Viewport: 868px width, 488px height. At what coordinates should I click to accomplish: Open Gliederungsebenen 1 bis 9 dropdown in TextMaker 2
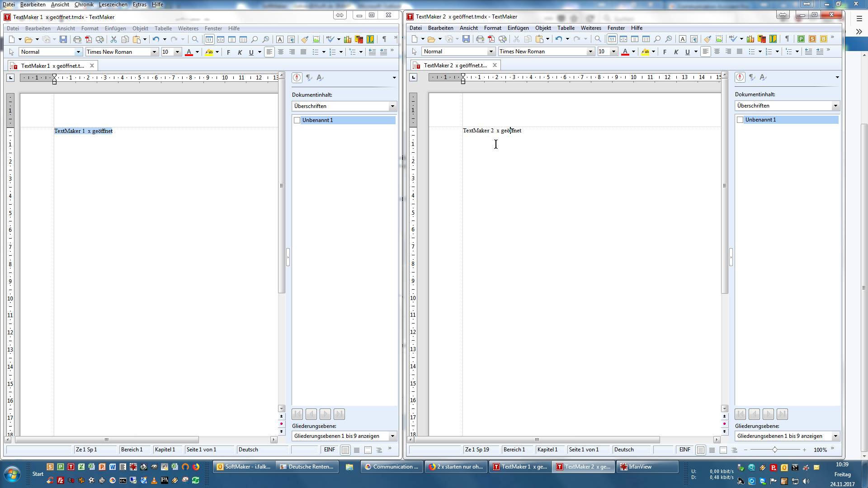pos(835,436)
